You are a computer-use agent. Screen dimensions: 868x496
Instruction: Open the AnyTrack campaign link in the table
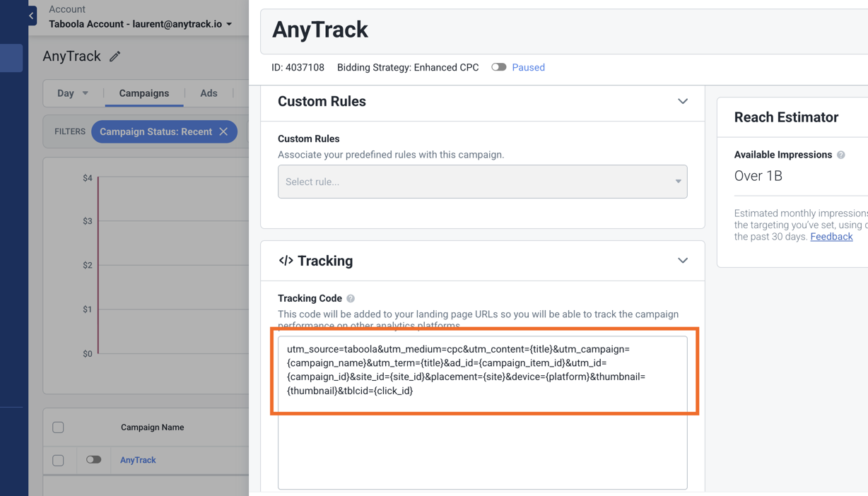pyautogui.click(x=138, y=460)
